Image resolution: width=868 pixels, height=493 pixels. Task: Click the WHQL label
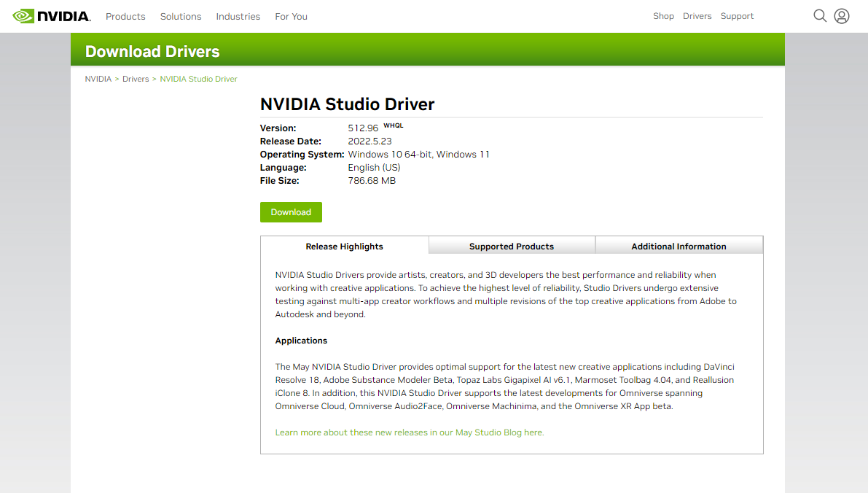394,125
